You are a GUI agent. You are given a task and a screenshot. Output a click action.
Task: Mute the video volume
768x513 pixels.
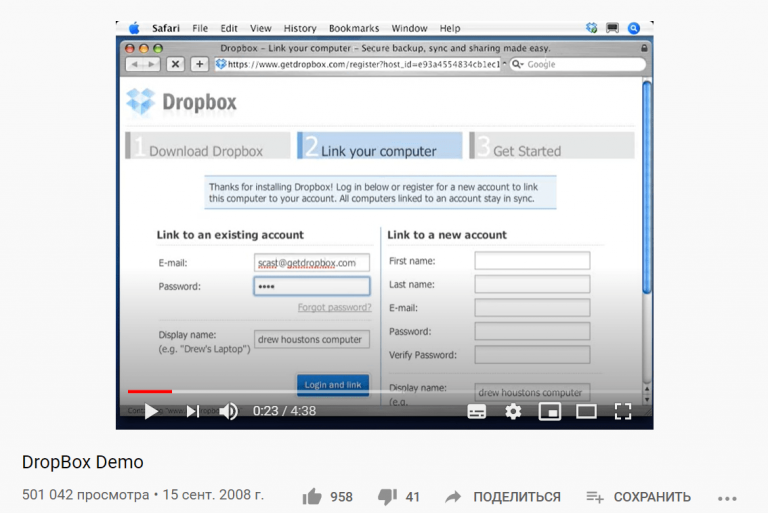(x=228, y=411)
